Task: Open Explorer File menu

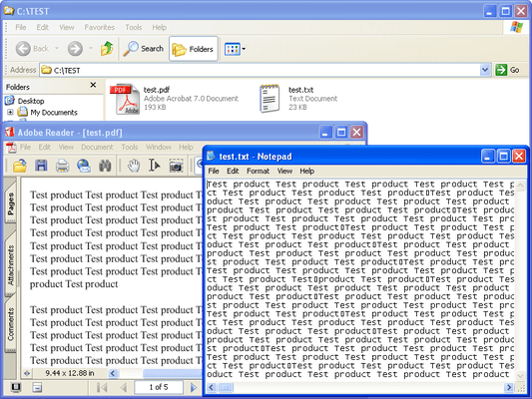Action: coord(21,27)
